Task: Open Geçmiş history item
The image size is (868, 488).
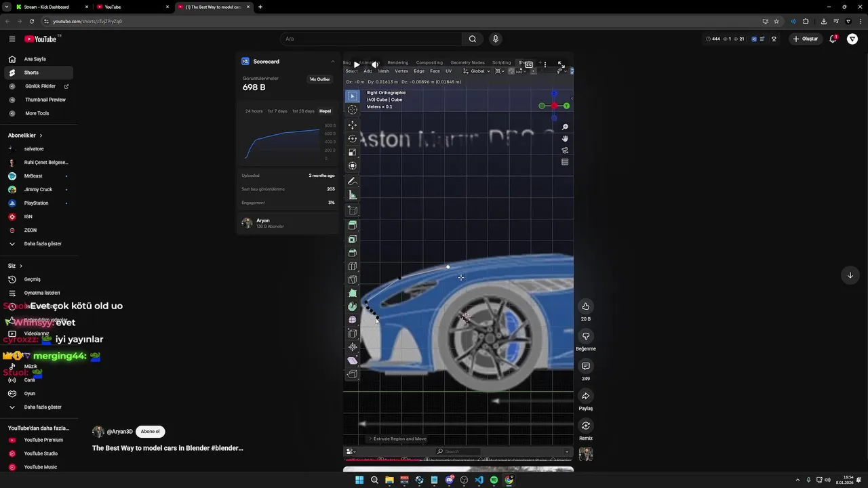Action: click(39, 279)
